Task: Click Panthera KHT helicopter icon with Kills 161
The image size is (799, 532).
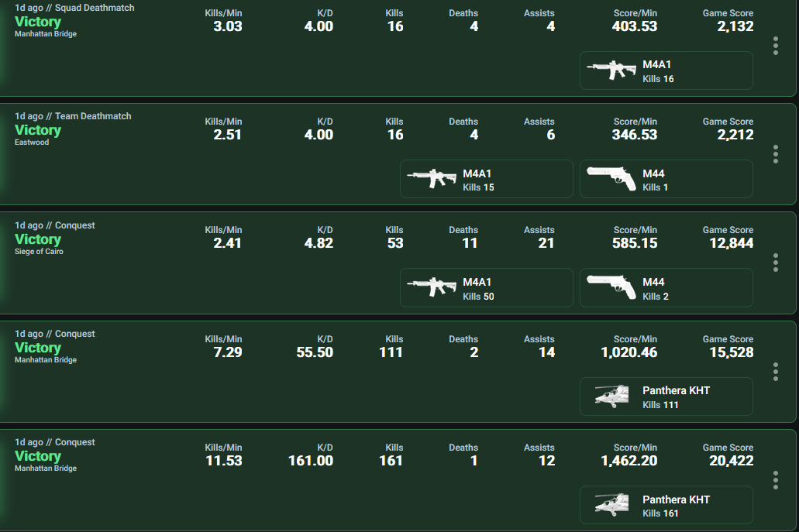Action: 611,504
